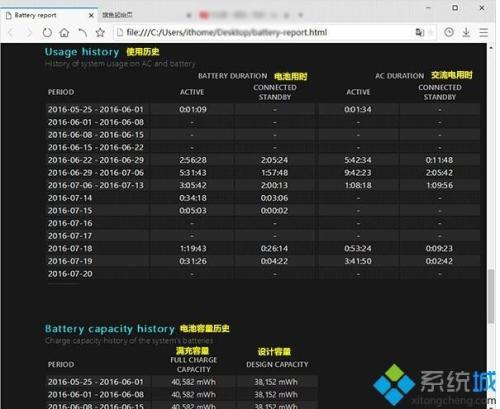500x409 pixels.
Task: Open browsing history clock icon
Action: (x=449, y=32)
